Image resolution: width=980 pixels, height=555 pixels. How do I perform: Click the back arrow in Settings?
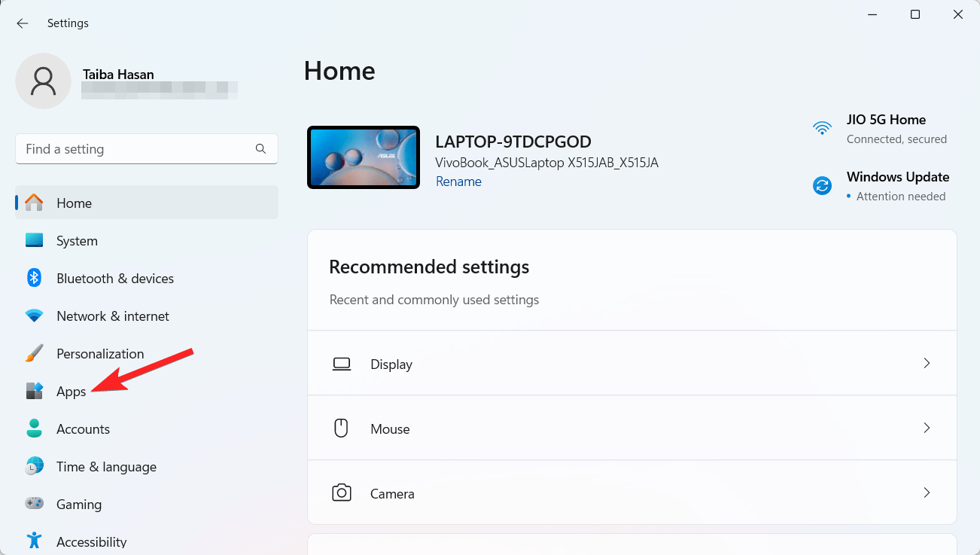point(23,23)
